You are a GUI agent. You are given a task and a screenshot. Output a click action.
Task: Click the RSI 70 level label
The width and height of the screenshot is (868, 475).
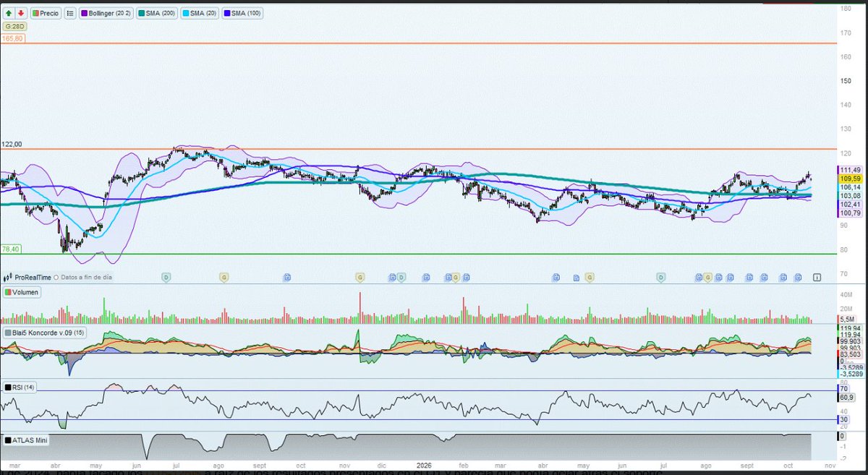[843, 389]
